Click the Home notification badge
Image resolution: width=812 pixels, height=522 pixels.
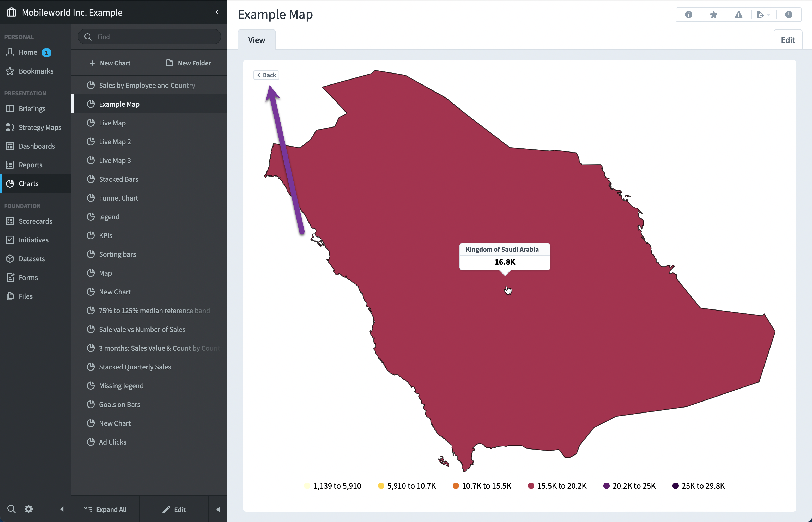coord(46,53)
